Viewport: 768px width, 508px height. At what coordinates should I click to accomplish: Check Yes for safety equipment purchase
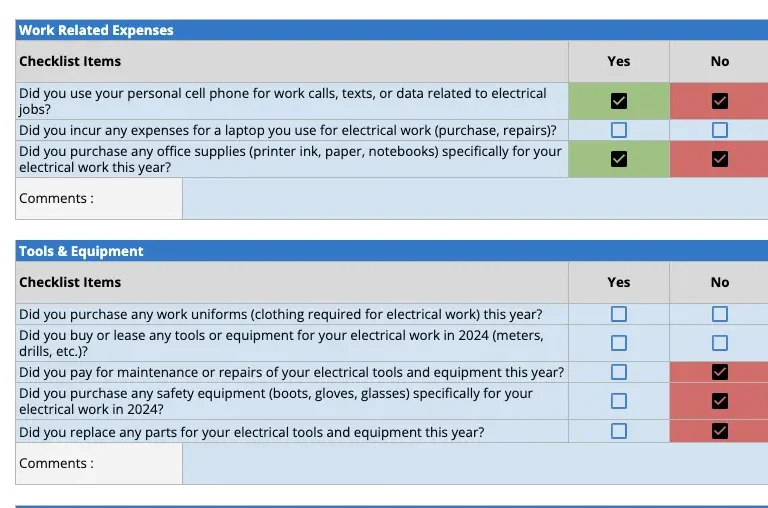[619, 401]
